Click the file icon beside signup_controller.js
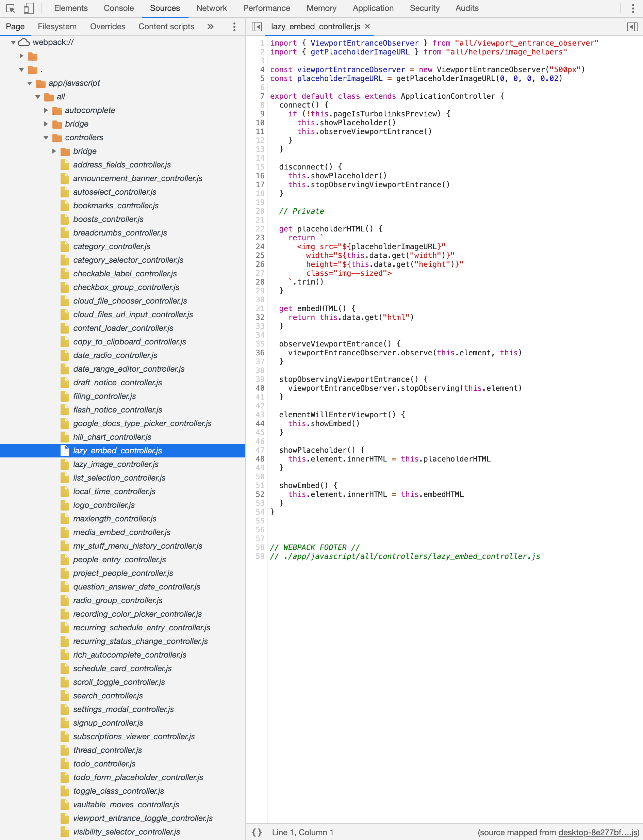 (x=65, y=723)
